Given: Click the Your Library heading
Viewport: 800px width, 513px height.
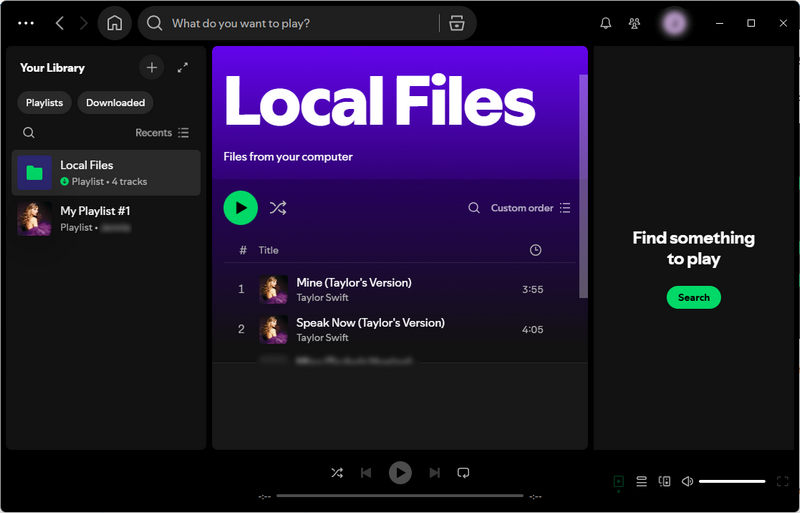Looking at the screenshot, I should pyautogui.click(x=52, y=67).
